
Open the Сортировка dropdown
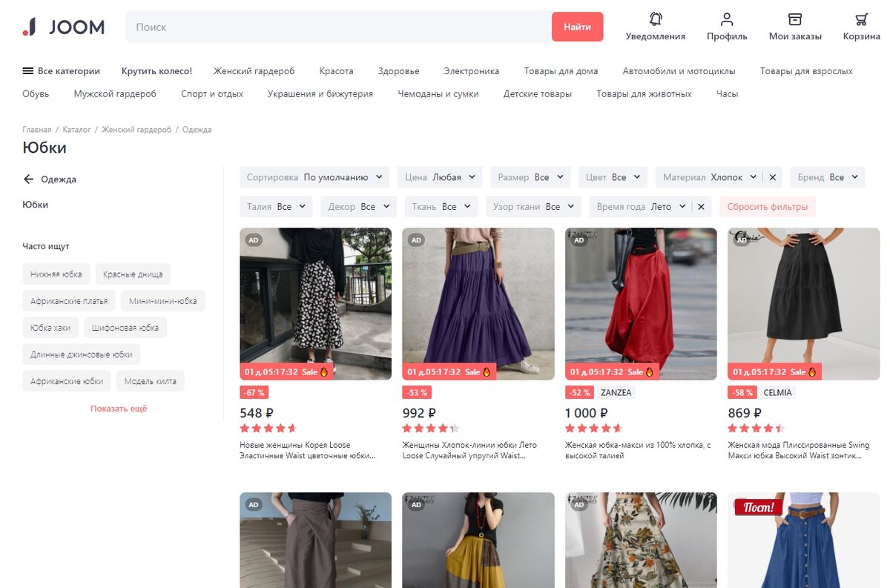coord(314,177)
